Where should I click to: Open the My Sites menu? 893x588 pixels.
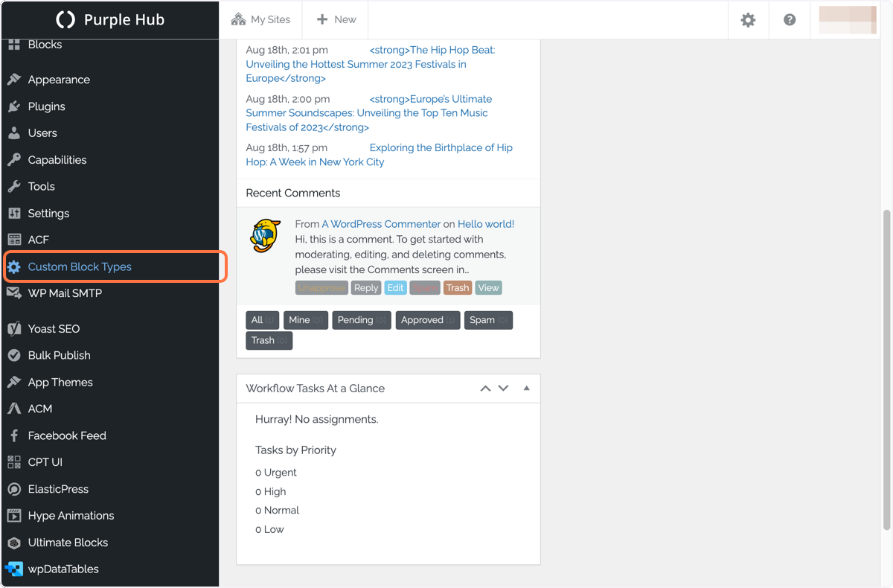click(260, 19)
